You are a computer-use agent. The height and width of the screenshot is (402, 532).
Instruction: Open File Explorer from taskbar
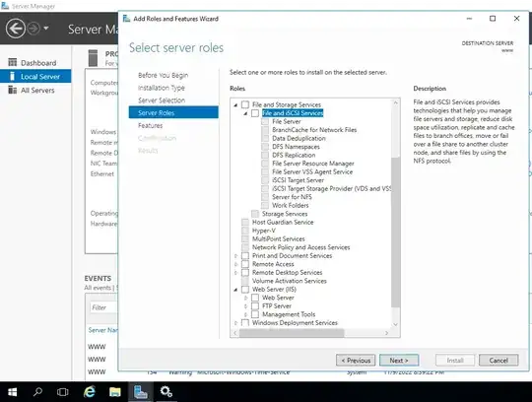[115, 392]
